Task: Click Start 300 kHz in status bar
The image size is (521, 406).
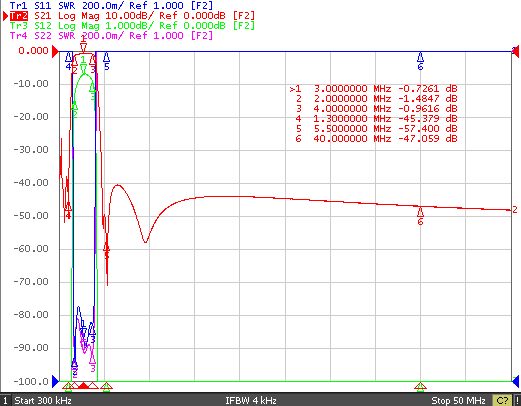Action: coord(43,400)
